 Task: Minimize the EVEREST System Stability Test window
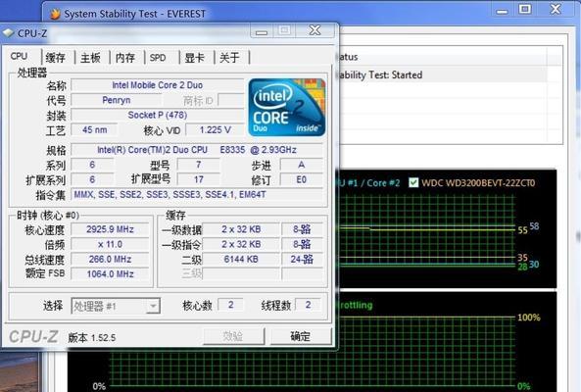[502, 10]
